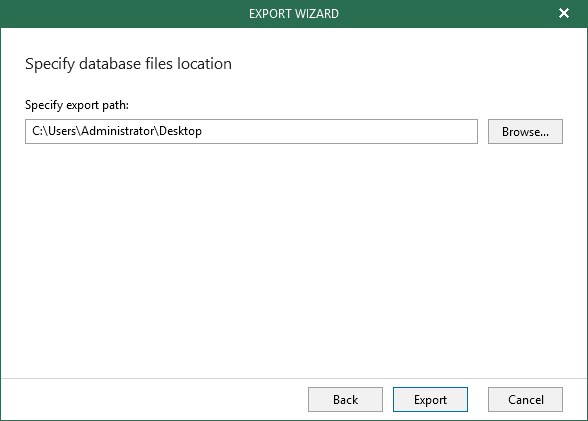Place cursor on 'Desktop' in the export path
The height and width of the screenshot is (421, 588).
[x=180, y=131]
